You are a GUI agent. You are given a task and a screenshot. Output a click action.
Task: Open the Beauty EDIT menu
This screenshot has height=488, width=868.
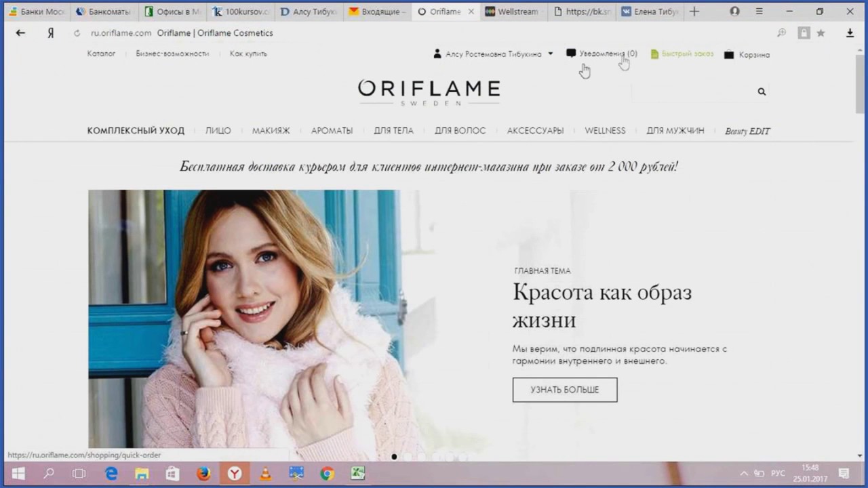pos(747,131)
